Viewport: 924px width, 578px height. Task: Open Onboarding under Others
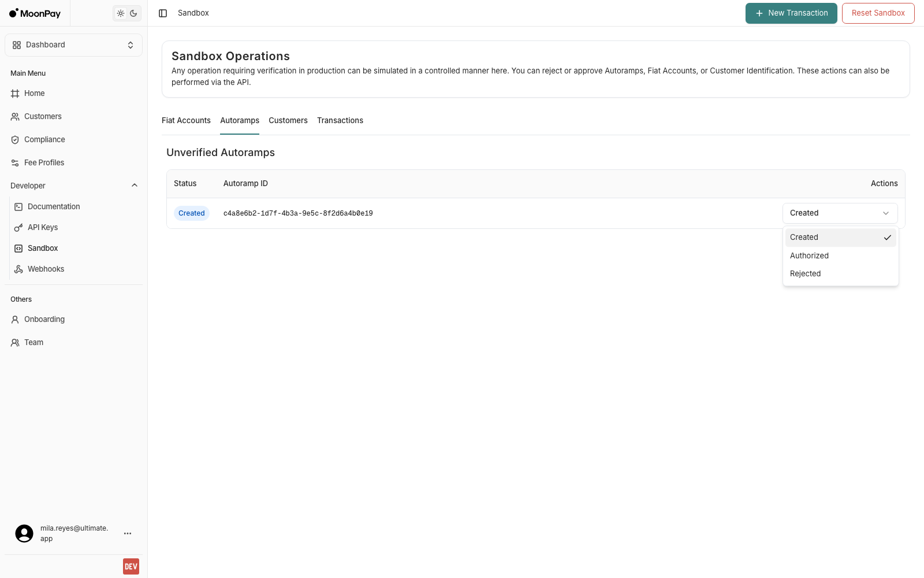click(x=73, y=320)
